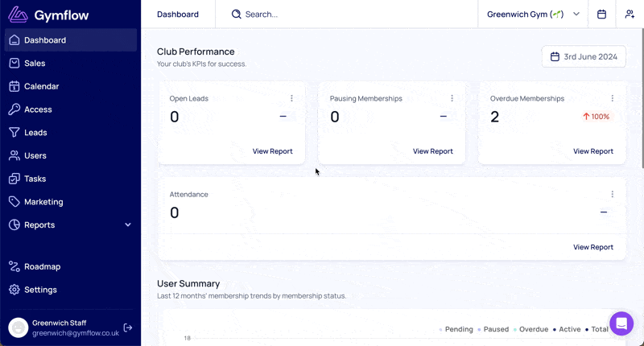644x346 pixels.
Task: Click the Gymflow logo
Action: pos(48,15)
